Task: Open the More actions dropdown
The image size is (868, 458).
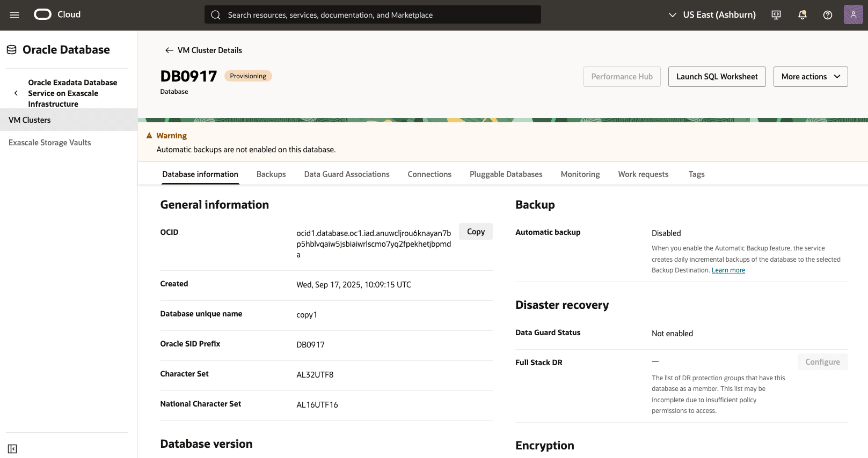Action: click(x=811, y=77)
